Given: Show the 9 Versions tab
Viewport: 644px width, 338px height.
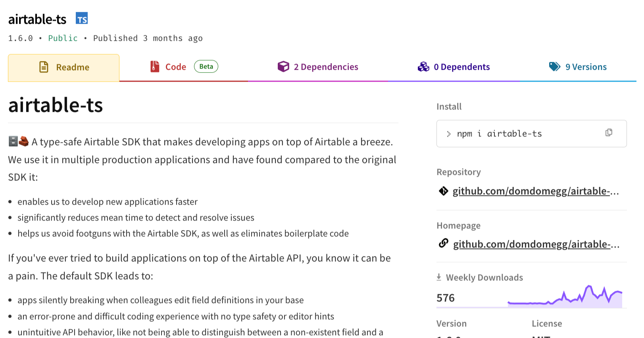Looking at the screenshot, I should pyautogui.click(x=586, y=67).
